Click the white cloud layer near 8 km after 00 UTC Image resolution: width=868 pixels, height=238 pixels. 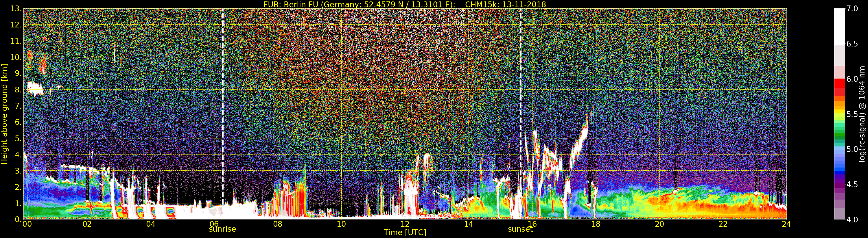[35, 89]
